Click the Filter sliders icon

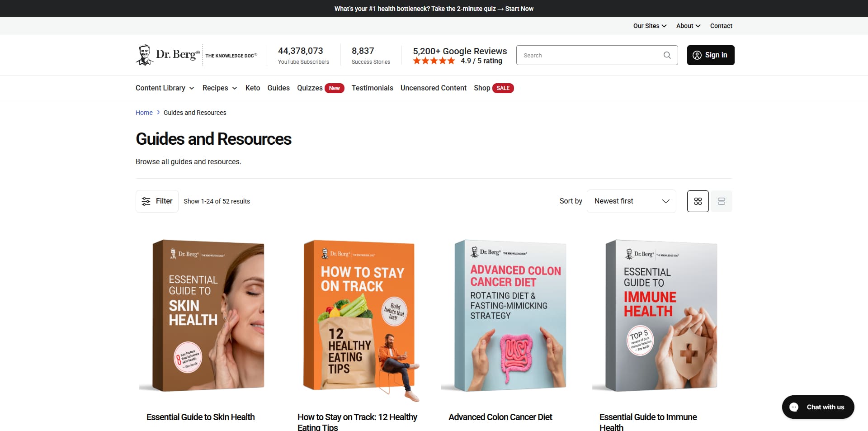point(146,201)
